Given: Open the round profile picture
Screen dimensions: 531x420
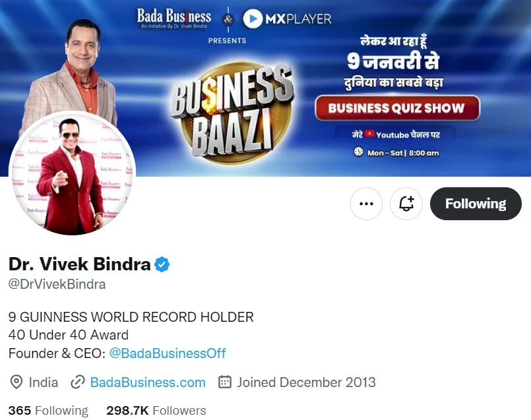Looking at the screenshot, I should tap(72, 173).
